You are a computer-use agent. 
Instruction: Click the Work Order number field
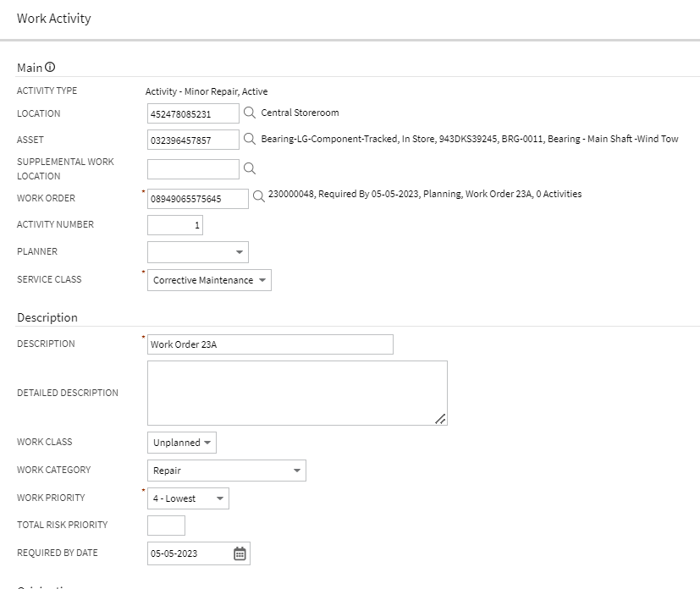[x=197, y=198]
